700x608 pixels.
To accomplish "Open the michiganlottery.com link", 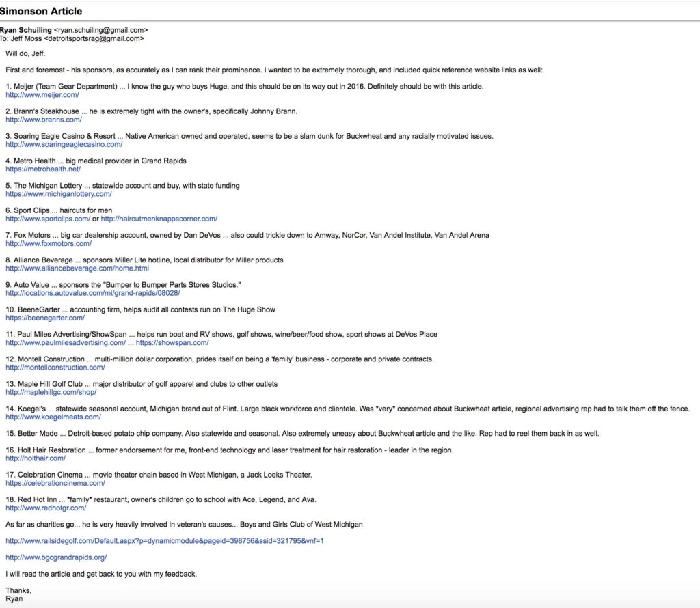I will click(x=59, y=194).
